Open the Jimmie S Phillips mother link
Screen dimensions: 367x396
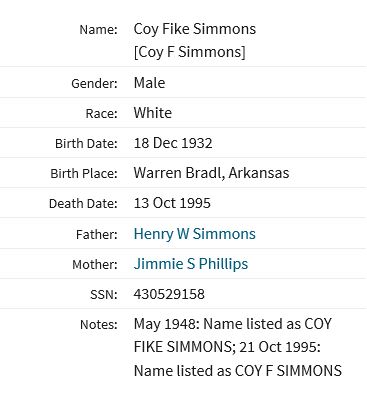click(191, 264)
